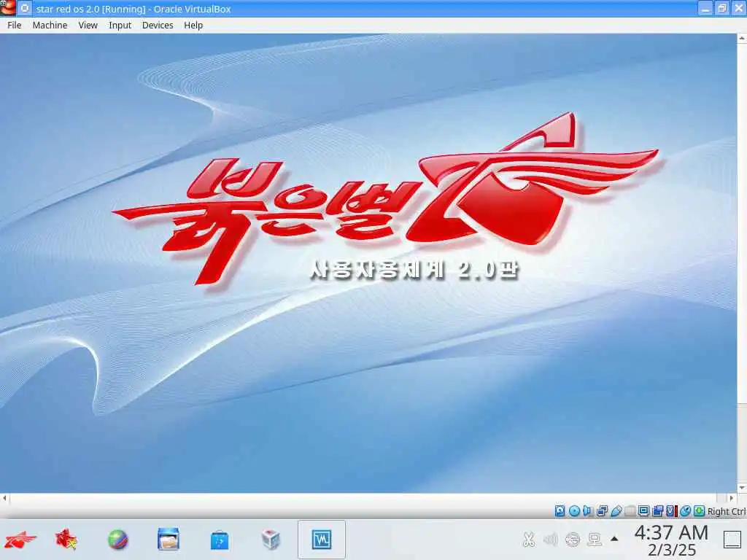Minimize the VirtualBox window
The width and height of the screenshot is (747, 560).
705,9
